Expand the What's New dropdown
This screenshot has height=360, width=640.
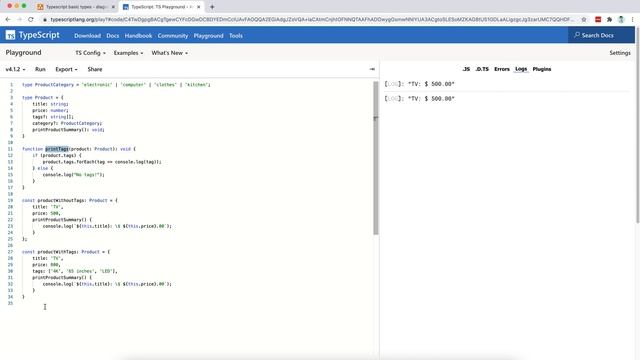[169, 53]
